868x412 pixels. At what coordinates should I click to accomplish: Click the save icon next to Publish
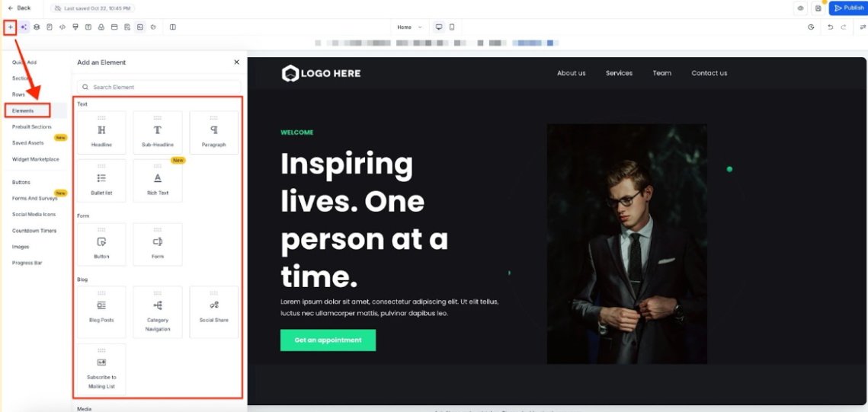coord(818,8)
